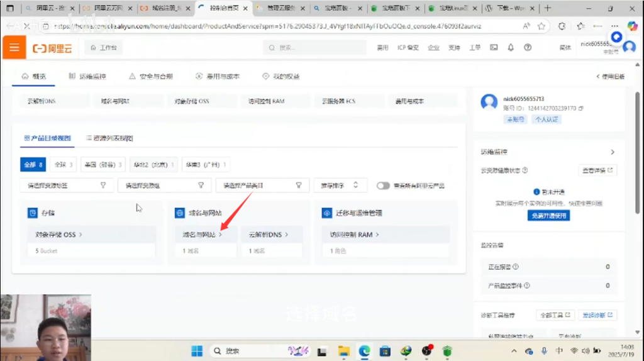Show help for 云资源健康状态
The height and width of the screenshot is (361, 644).
(525, 170)
